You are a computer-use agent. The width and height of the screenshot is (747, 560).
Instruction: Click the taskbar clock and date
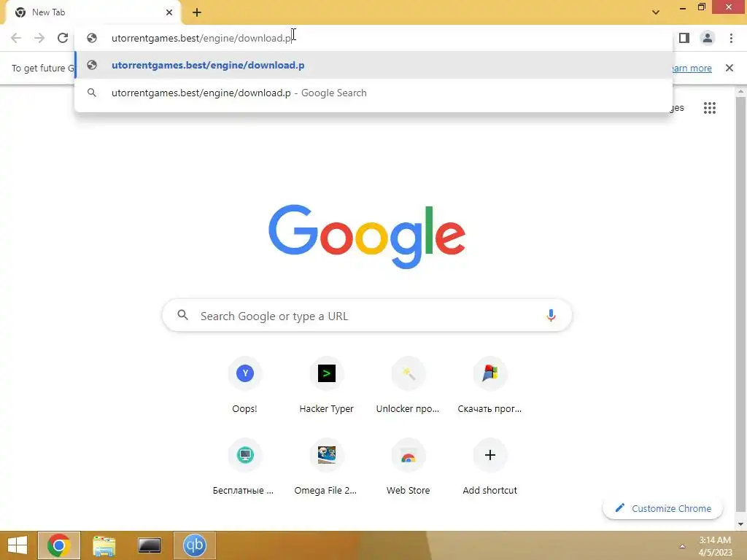[715, 546]
